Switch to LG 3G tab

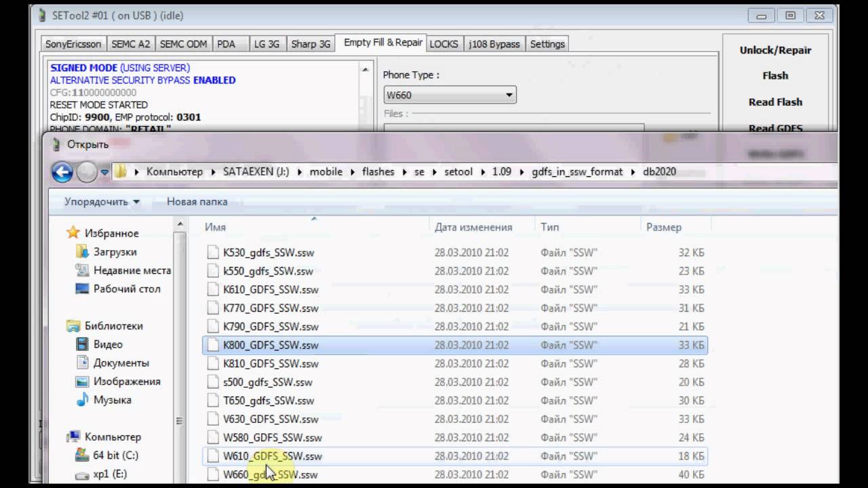click(267, 44)
